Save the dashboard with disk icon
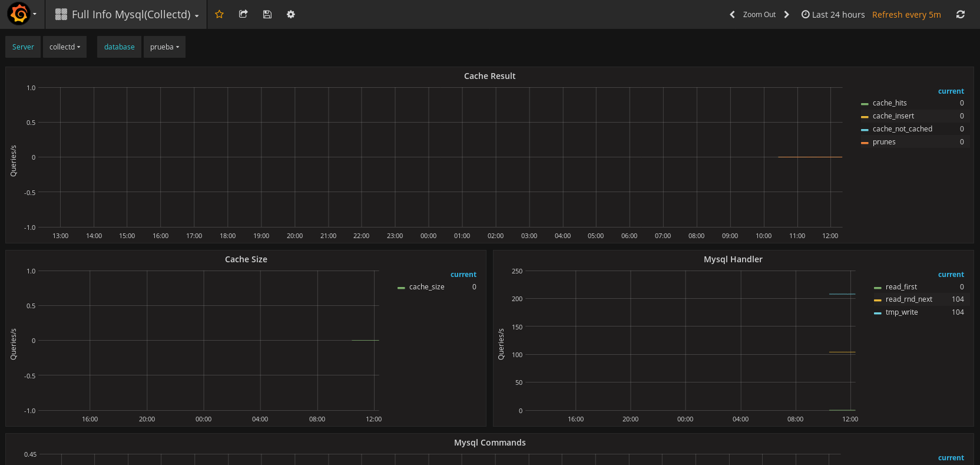Screen dimensions: 980x465 click(x=267, y=14)
